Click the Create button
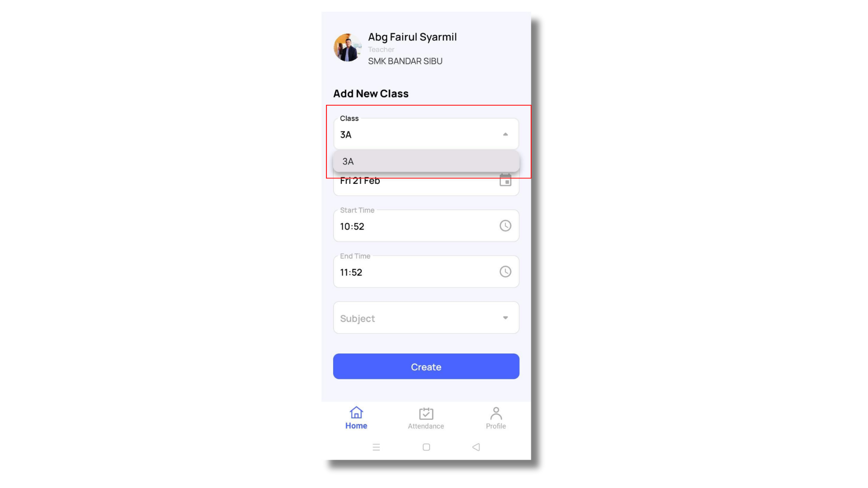The height and width of the screenshot is (488, 868). (x=426, y=366)
